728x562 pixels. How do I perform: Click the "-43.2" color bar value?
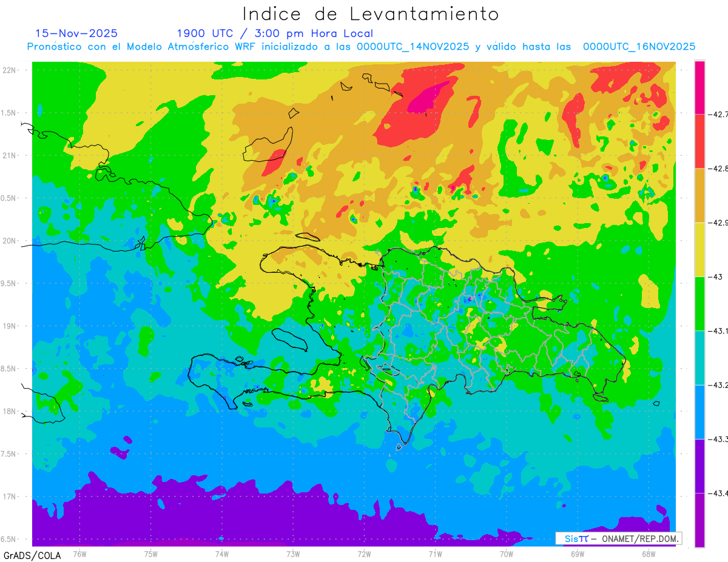[717, 385]
